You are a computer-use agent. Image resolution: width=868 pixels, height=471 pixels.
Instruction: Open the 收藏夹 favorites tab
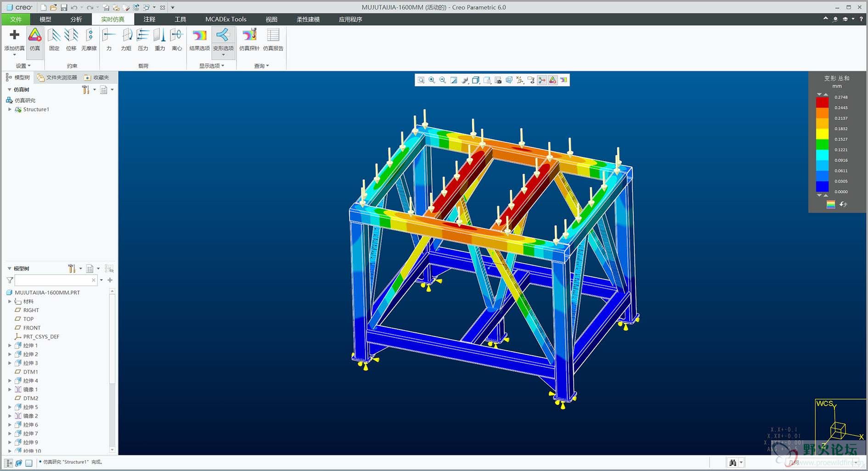pyautogui.click(x=97, y=78)
